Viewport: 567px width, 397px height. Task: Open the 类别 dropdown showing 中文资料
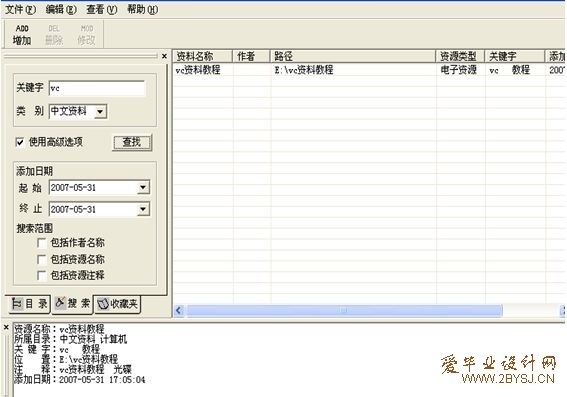101,111
